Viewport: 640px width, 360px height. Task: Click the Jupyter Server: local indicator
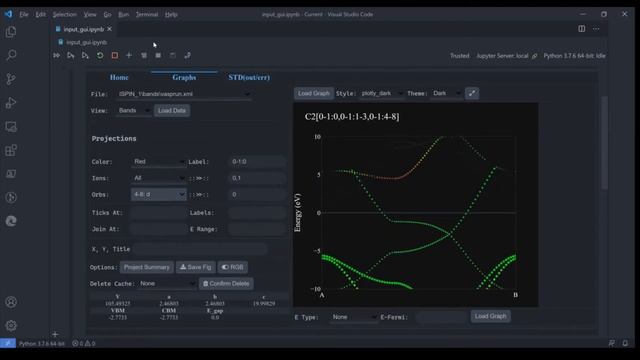(x=506, y=56)
